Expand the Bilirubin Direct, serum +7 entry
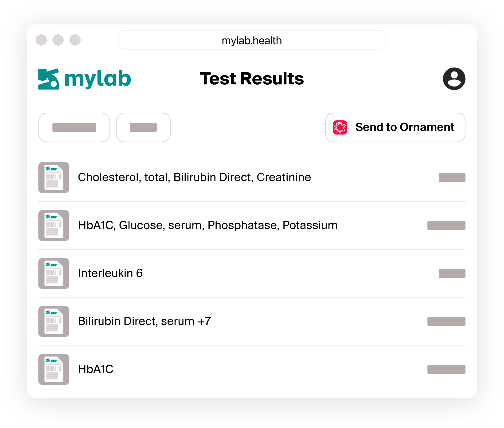This screenshot has height=428, width=504. (x=145, y=321)
